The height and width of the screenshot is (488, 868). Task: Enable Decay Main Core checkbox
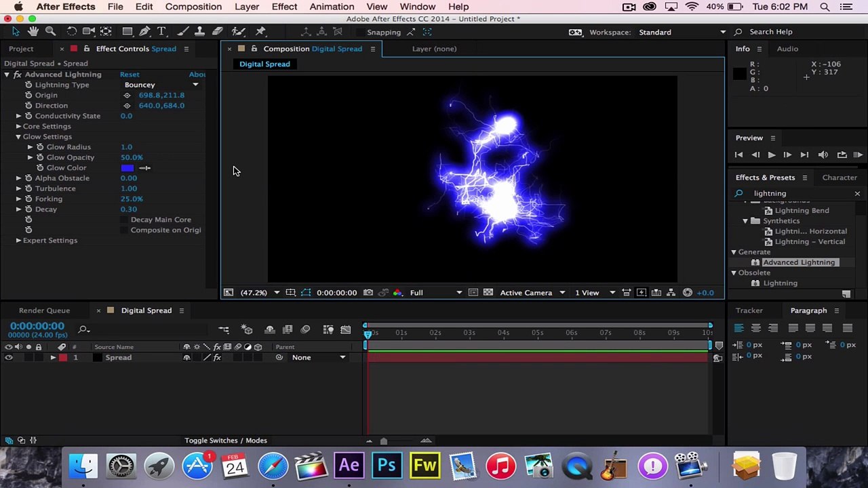[x=124, y=220]
